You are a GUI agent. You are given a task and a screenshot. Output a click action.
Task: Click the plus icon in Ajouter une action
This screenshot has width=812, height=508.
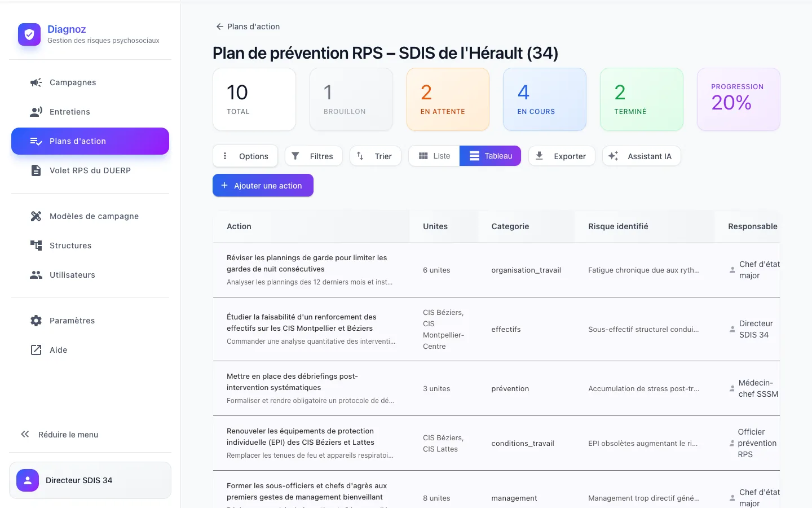(224, 185)
